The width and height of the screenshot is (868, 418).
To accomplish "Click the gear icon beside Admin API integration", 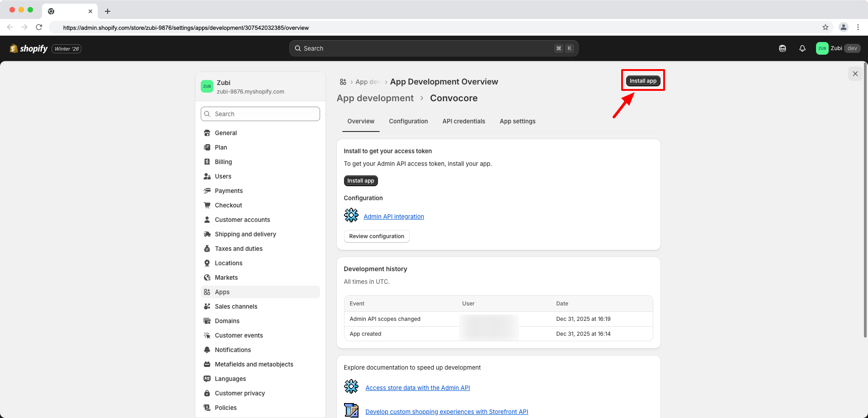I will 351,215.
